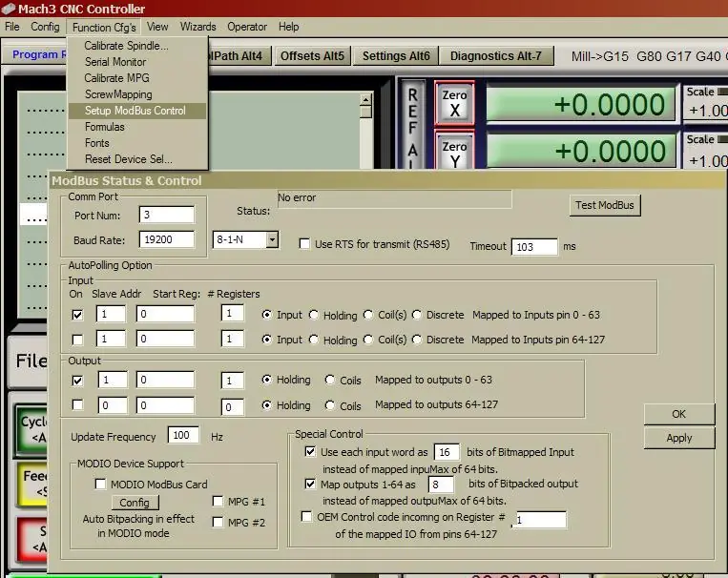The width and height of the screenshot is (728, 578).
Task: Open Formulas from the menu
Action: tap(137, 127)
